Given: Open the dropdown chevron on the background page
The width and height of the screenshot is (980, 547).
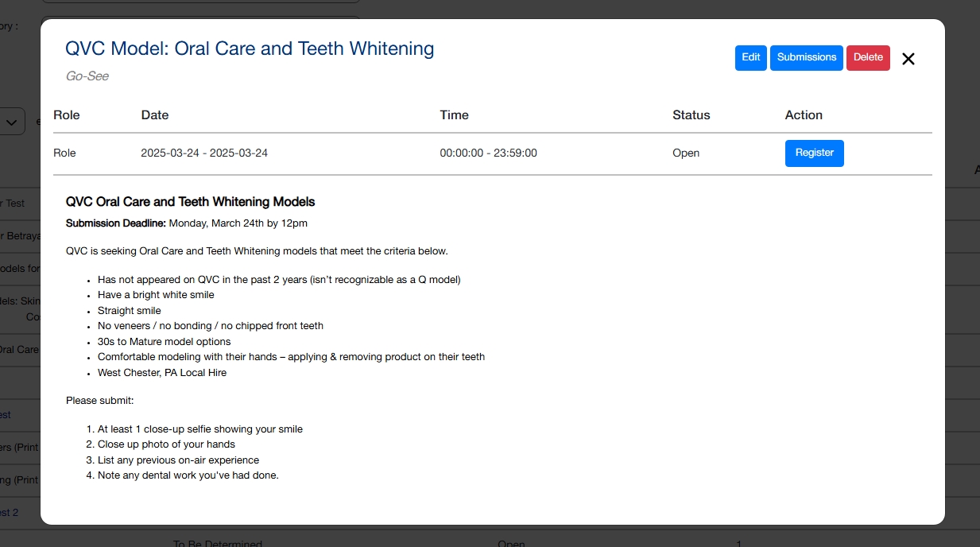Looking at the screenshot, I should 12,122.
